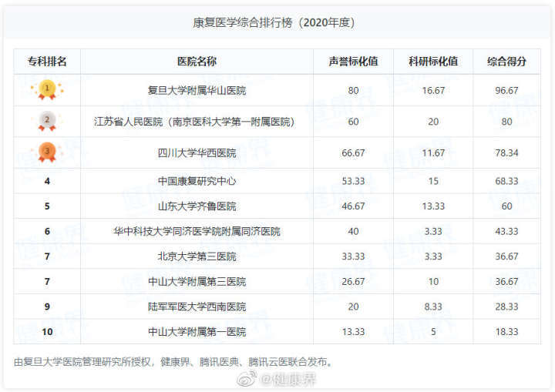Click rank number 9
This screenshot has height=392, width=555.
tap(47, 307)
